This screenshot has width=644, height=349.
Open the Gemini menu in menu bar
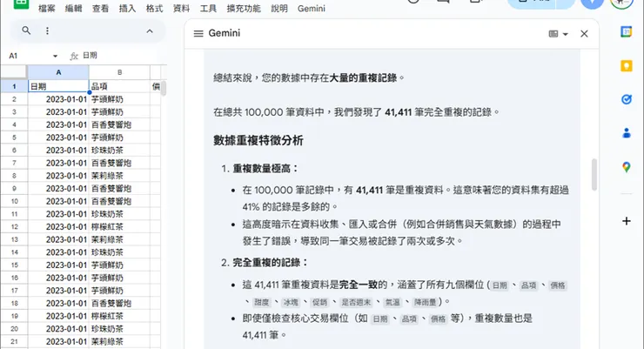click(x=312, y=9)
